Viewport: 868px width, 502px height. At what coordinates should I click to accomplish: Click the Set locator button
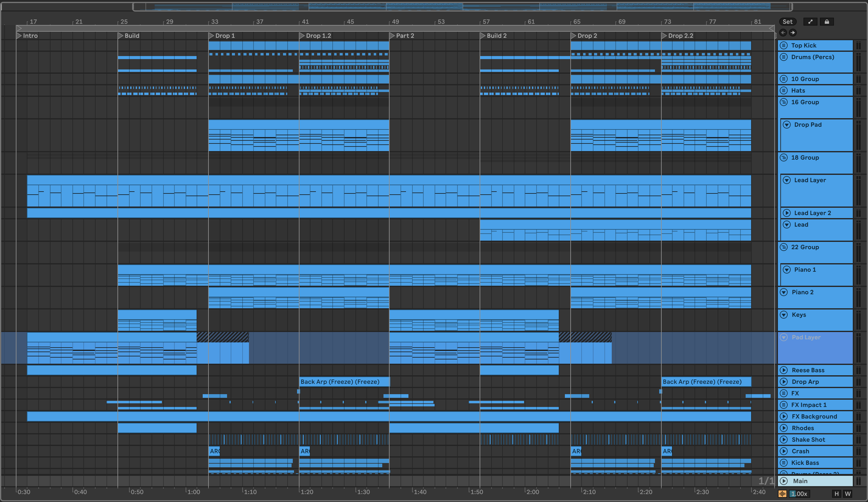(787, 22)
